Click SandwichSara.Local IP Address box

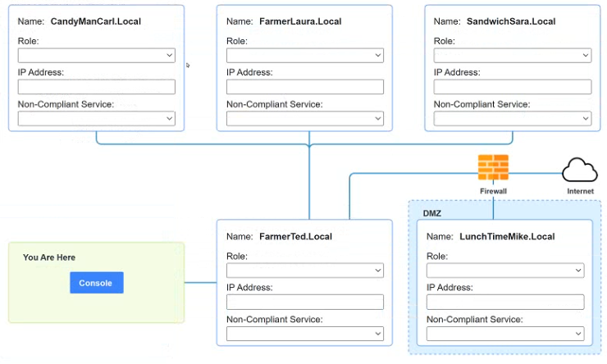click(513, 87)
